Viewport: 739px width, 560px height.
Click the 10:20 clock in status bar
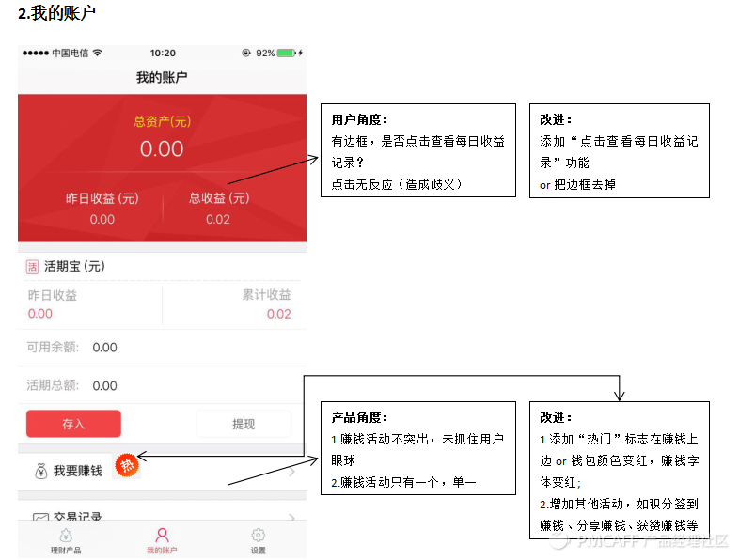point(163,54)
